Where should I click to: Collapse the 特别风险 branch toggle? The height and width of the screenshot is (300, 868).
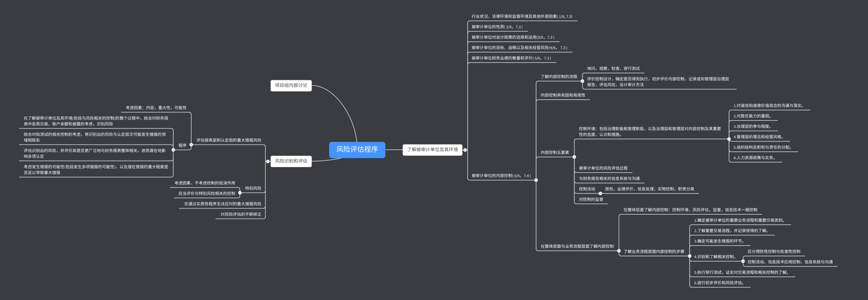point(240,193)
